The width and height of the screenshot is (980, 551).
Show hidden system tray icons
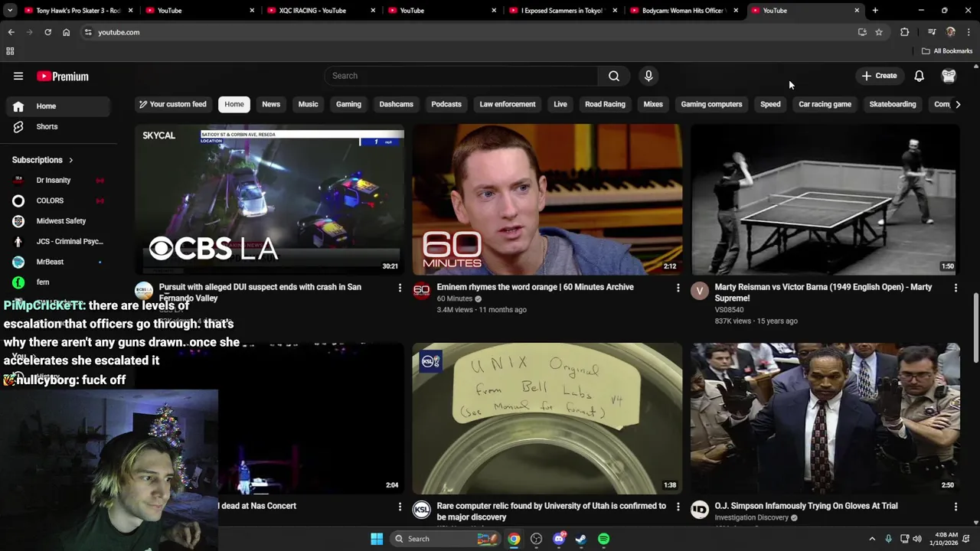click(872, 539)
